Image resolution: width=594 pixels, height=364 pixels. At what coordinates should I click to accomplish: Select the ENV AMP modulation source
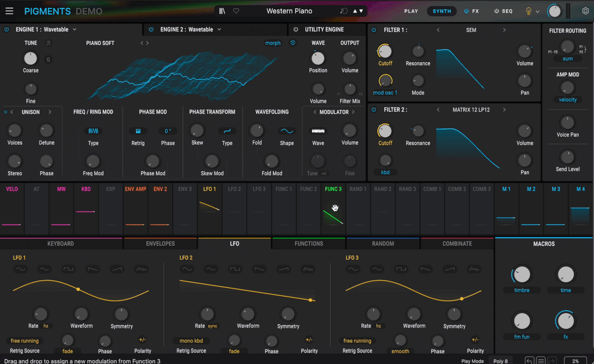click(135, 209)
